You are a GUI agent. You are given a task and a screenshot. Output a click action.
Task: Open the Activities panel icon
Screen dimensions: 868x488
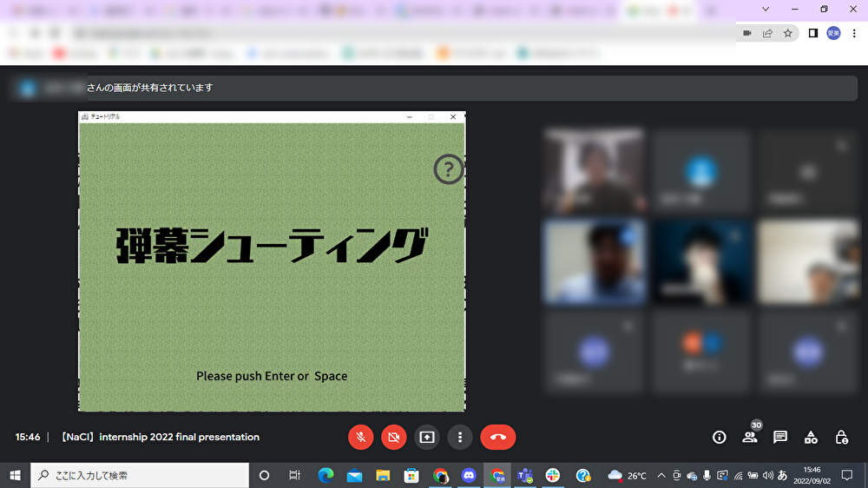[811, 438]
